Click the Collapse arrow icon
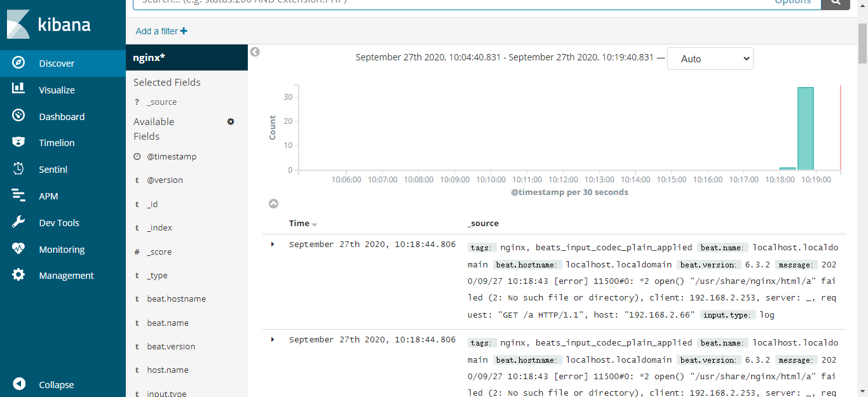This screenshot has height=397, width=868. pos(19,384)
